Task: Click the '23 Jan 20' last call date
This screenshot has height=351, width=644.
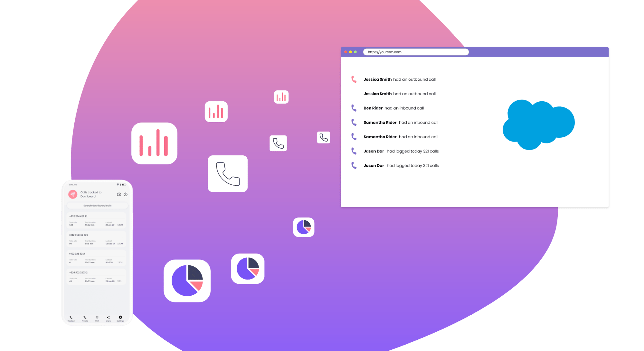Action: 110,225
